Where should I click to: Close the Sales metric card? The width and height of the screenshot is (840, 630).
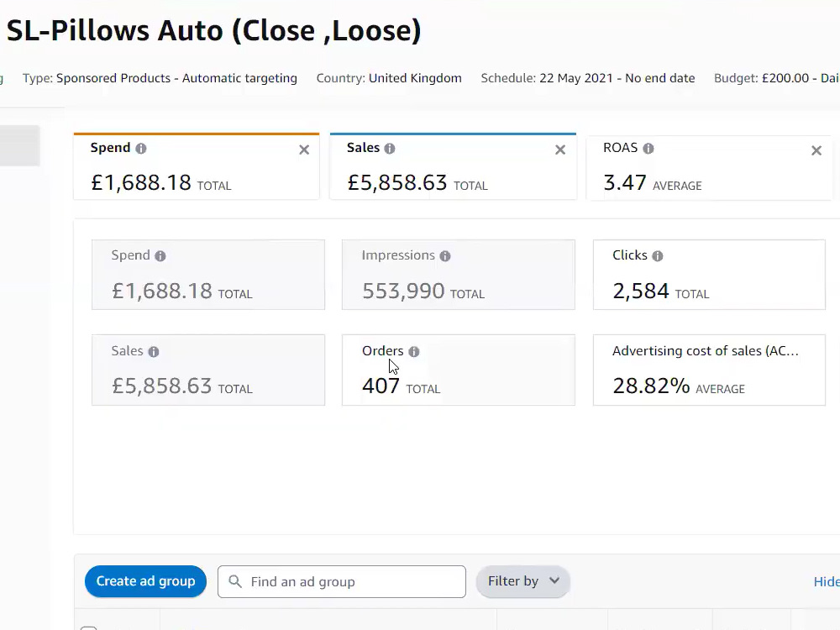(560, 150)
